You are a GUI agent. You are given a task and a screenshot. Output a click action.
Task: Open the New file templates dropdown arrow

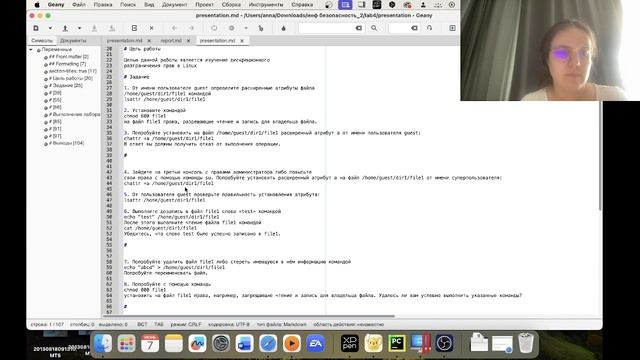click(x=50, y=28)
